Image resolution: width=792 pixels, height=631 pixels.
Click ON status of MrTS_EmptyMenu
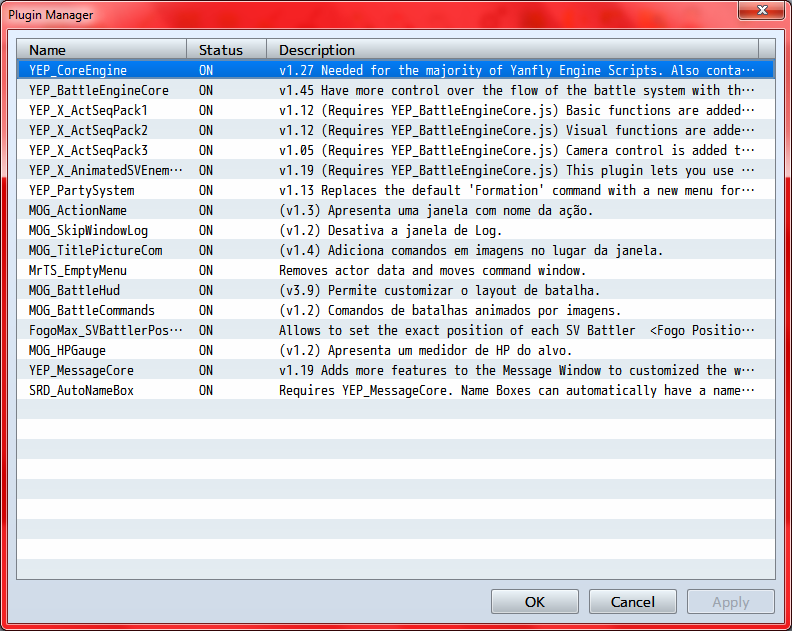[x=206, y=270]
